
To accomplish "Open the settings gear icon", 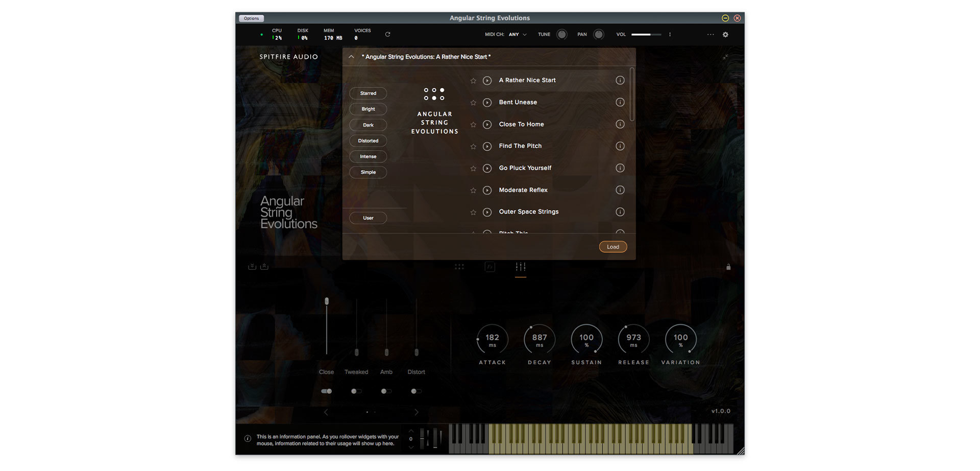I will (x=725, y=35).
